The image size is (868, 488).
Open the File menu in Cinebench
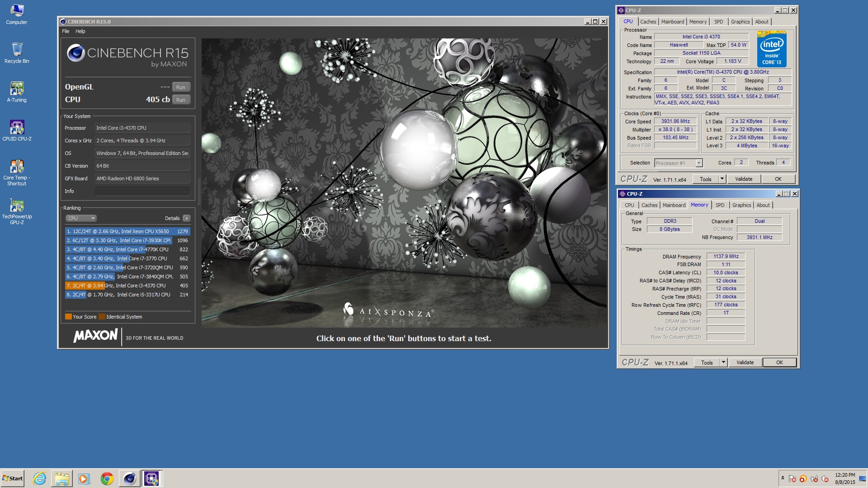click(66, 31)
